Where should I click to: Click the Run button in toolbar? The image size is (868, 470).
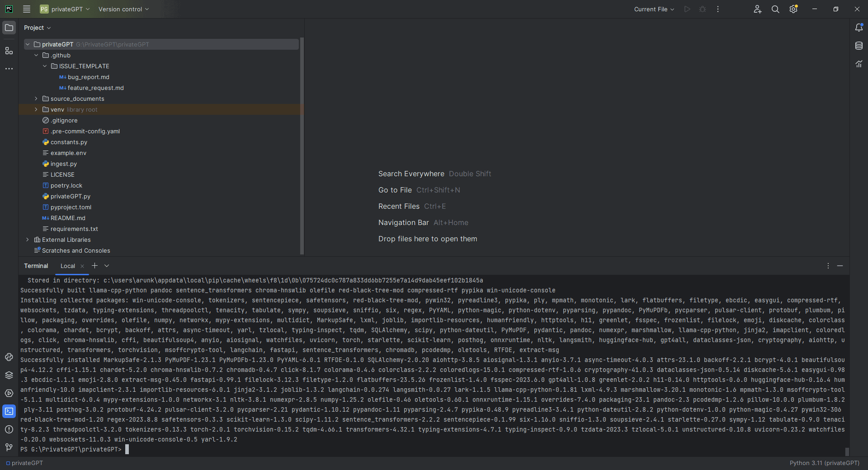tap(687, 9)
